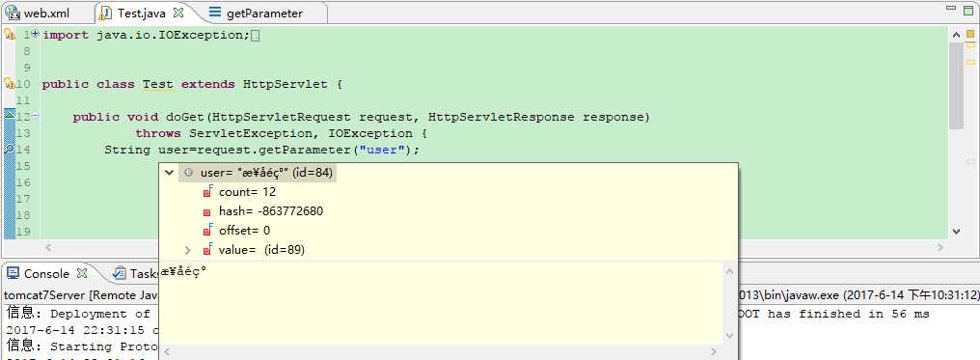Maximize the editor area
980x360 pixels.
point(969,10)
